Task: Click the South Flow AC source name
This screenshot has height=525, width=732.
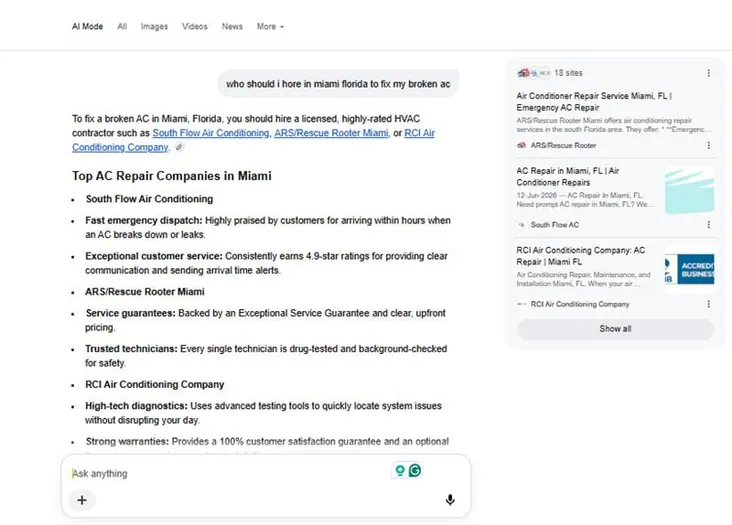Action: click(x=555, y=224)
